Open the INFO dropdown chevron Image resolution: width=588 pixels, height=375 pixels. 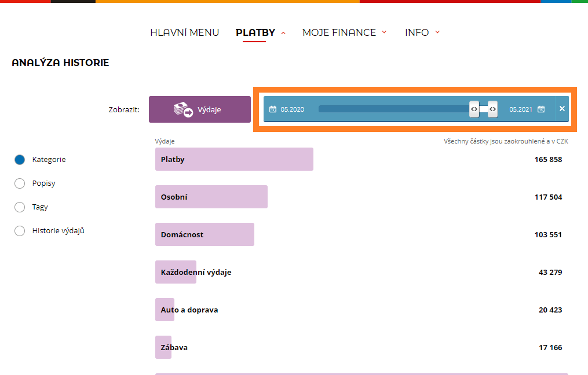point(437,32)
